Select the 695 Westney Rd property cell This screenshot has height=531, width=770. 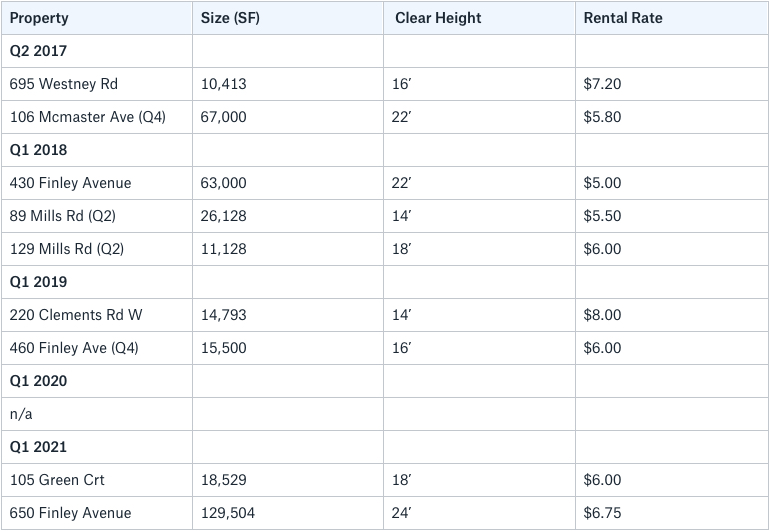pos(97,84)
